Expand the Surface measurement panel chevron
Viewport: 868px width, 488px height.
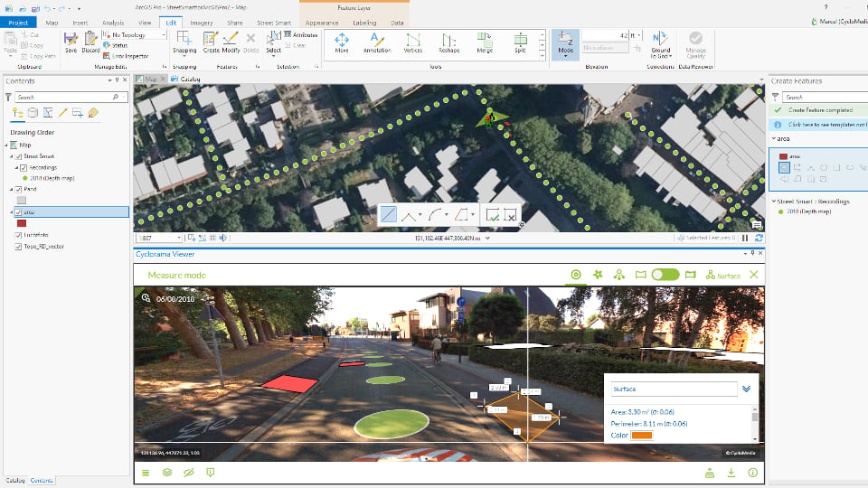coord(746,389)
